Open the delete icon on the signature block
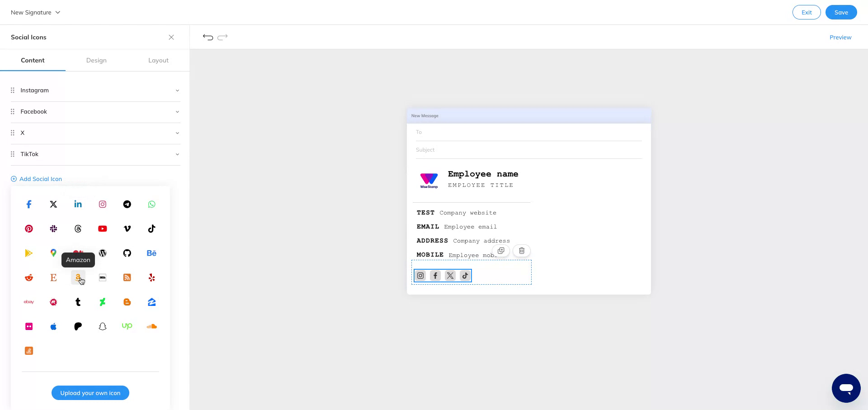Screen dimensions: 868x410 521,250
